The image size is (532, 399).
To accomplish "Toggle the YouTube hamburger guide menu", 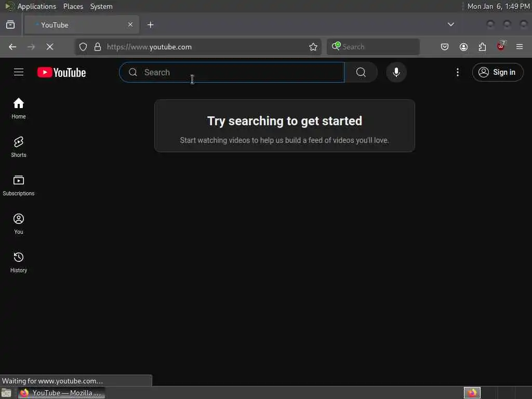I will [x=19, y=72].
